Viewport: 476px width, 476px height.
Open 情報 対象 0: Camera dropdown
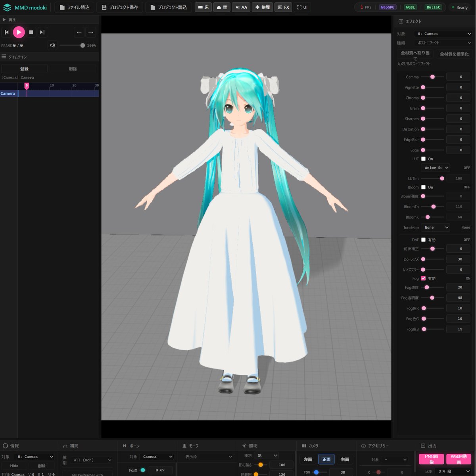tap(35, 457)
